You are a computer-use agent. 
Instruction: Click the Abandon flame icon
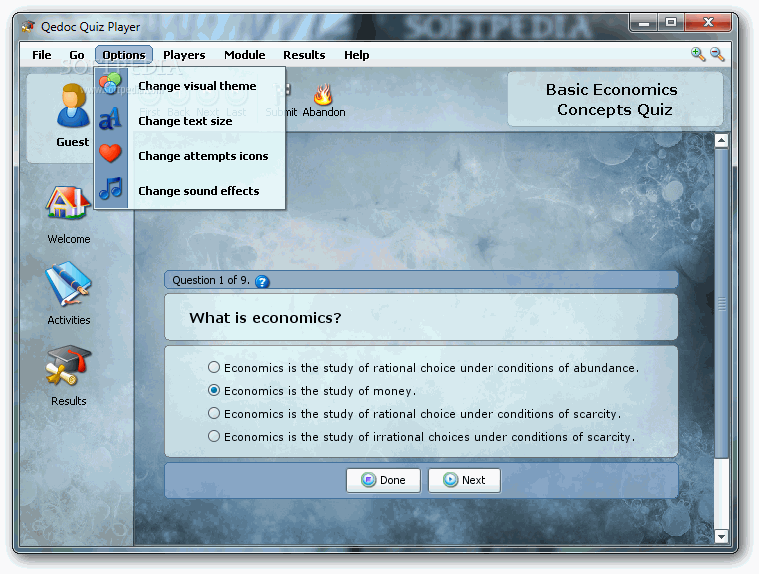pyautogui.click(x=323, y=94)
